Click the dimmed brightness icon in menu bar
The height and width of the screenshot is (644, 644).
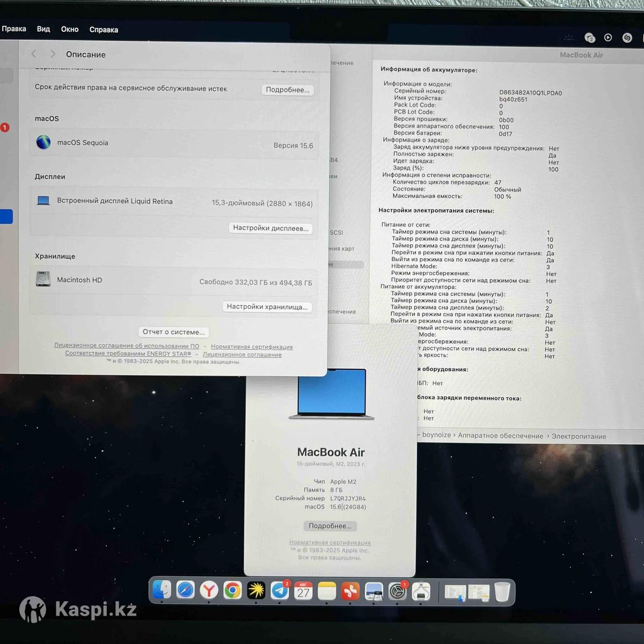(x=569, y=38)
